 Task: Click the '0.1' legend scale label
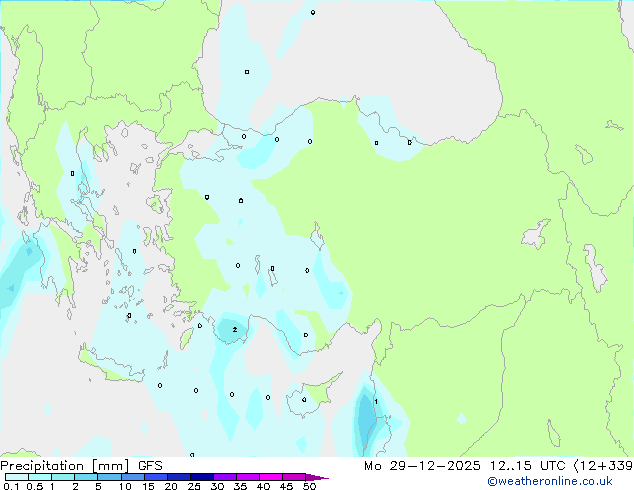coord(11,486)
